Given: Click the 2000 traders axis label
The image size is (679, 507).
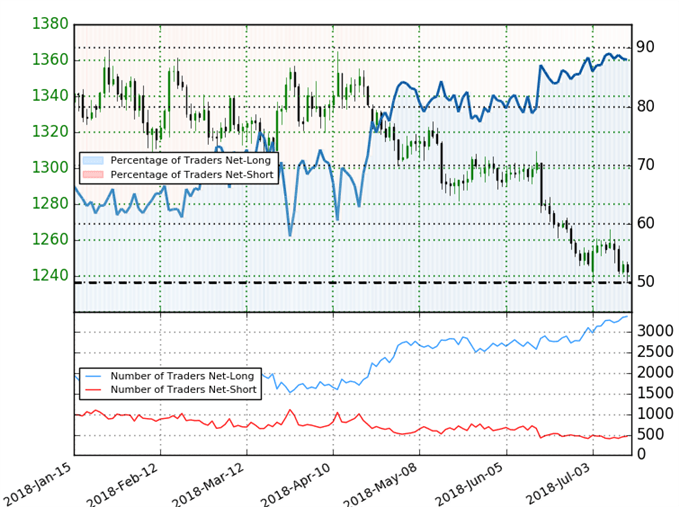Looking at the screenshot, I should pos(655,373).
